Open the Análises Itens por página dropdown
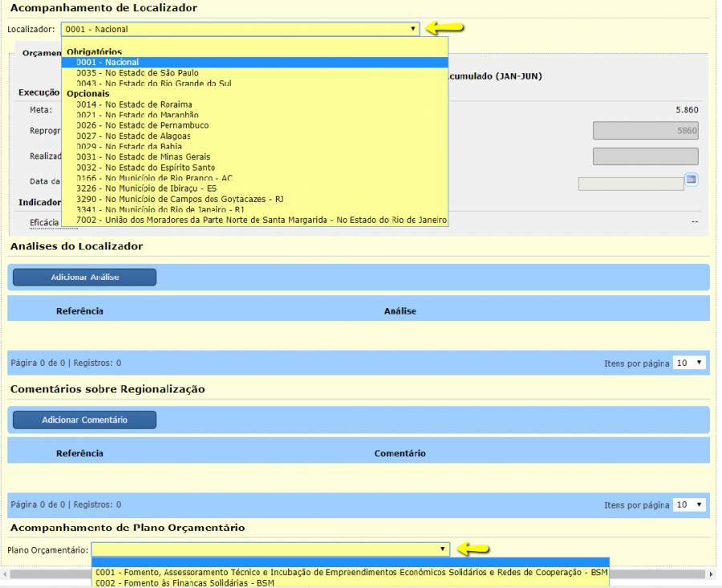This screenshot has width=722, height=588. pyautogui.click(x=689, y=363)
